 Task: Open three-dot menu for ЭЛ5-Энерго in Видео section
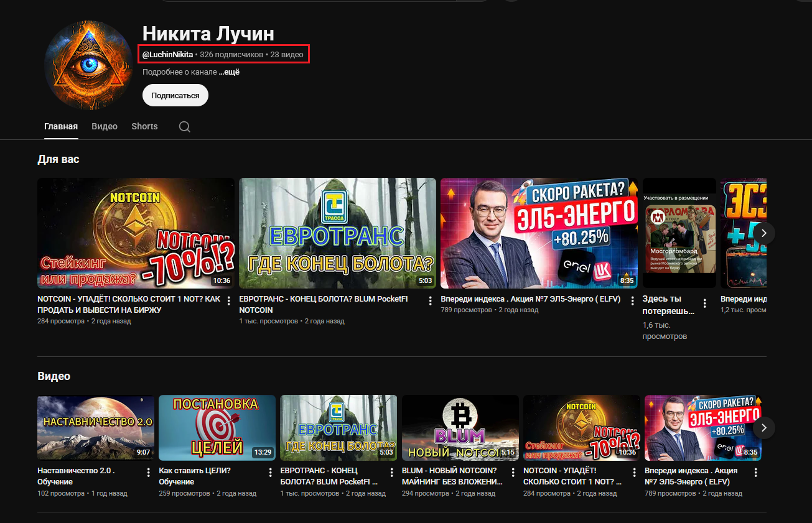[756, 473]
